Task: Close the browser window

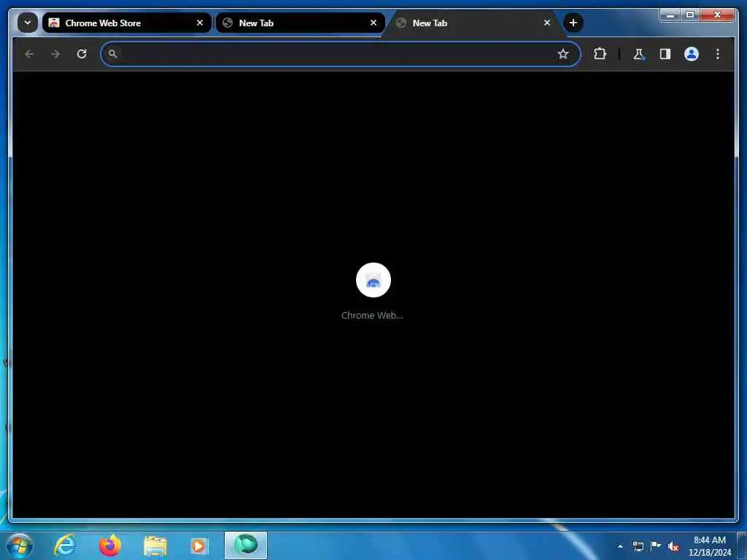Action: pos(718,15)
